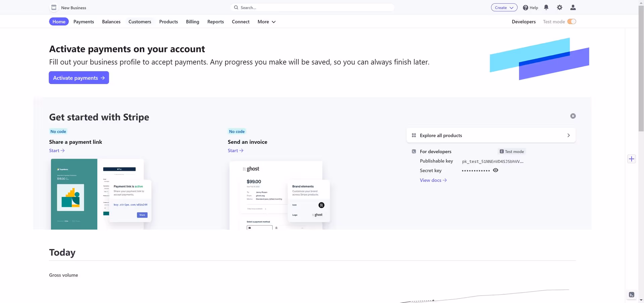Open the settings gear icon
This screenshot has width=644, height=303.
(x=559, y=7)
